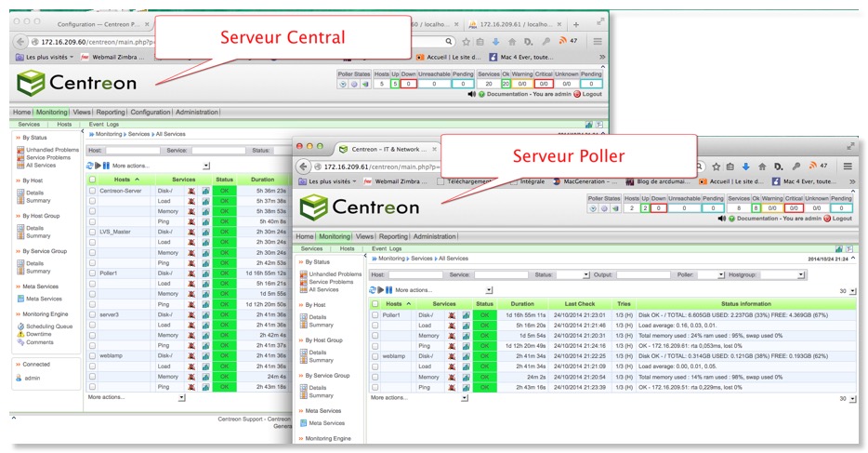Open Scheduling Queue link in Central sidebar
Image resolution: width=868 pixels, height=453 pixels.
pos(49,326)
